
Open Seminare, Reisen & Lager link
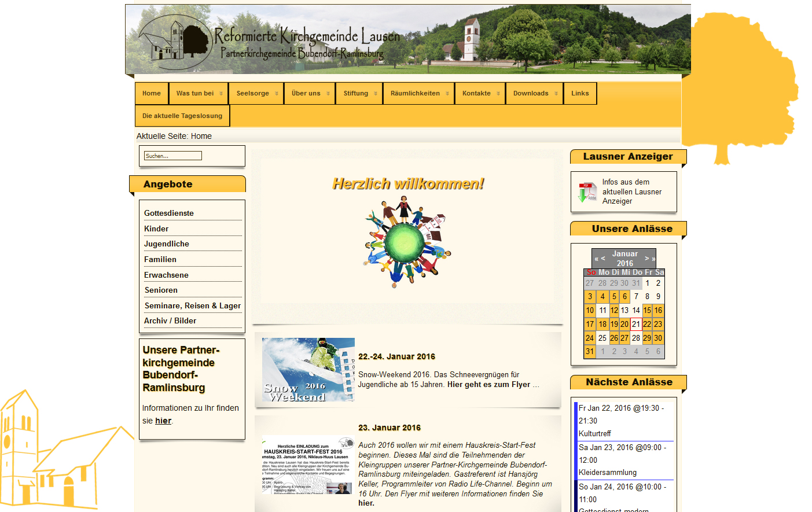(193, 305)
